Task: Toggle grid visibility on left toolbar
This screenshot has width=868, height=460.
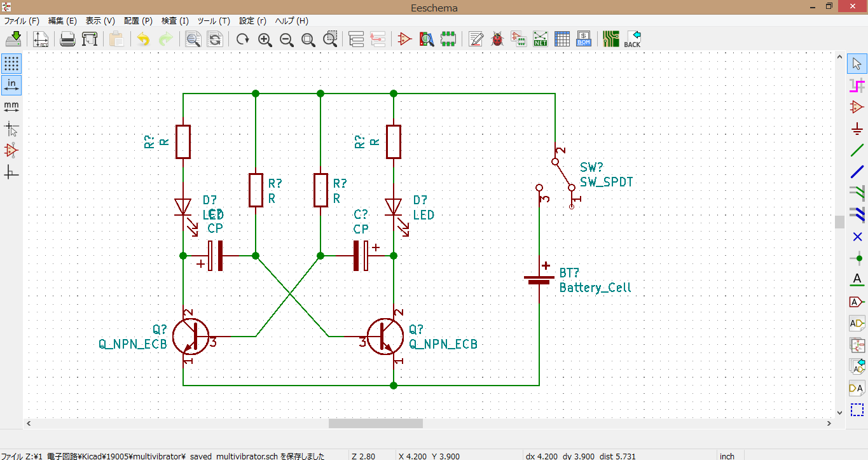Action: [x=11, y=64]
